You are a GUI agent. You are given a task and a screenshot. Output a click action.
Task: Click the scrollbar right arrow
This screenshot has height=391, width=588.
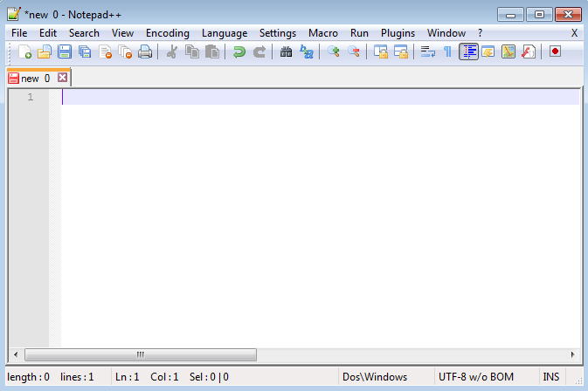(572, 354)
